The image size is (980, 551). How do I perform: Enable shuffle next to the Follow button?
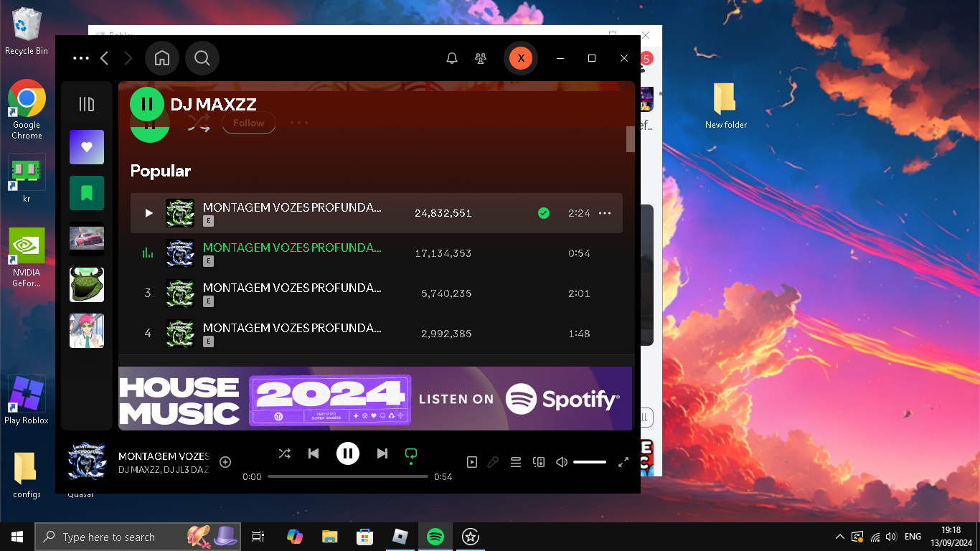(199, 123)
